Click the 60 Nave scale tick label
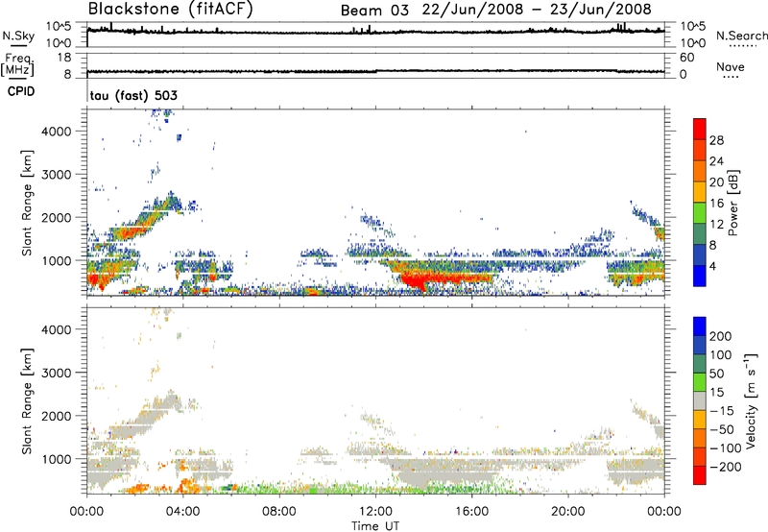 [687, 58]
